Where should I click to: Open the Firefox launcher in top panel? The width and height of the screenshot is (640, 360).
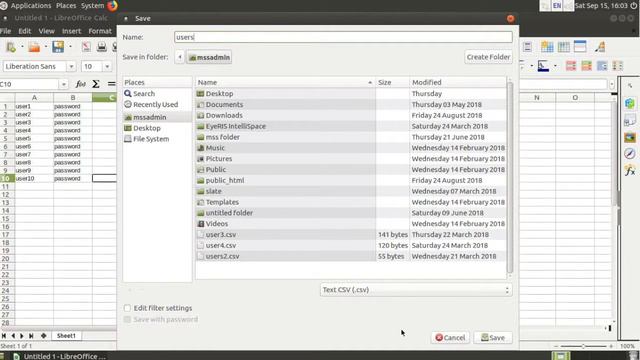coord(112,6)
